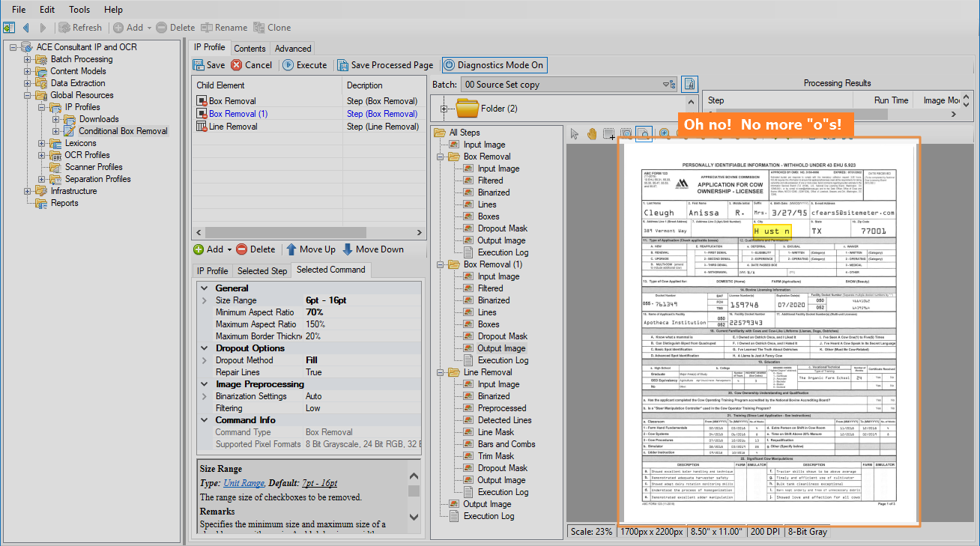Select the pointer arrow tool in viewer
This screenshot has width=980, height=546.
(x=575, y=134)
